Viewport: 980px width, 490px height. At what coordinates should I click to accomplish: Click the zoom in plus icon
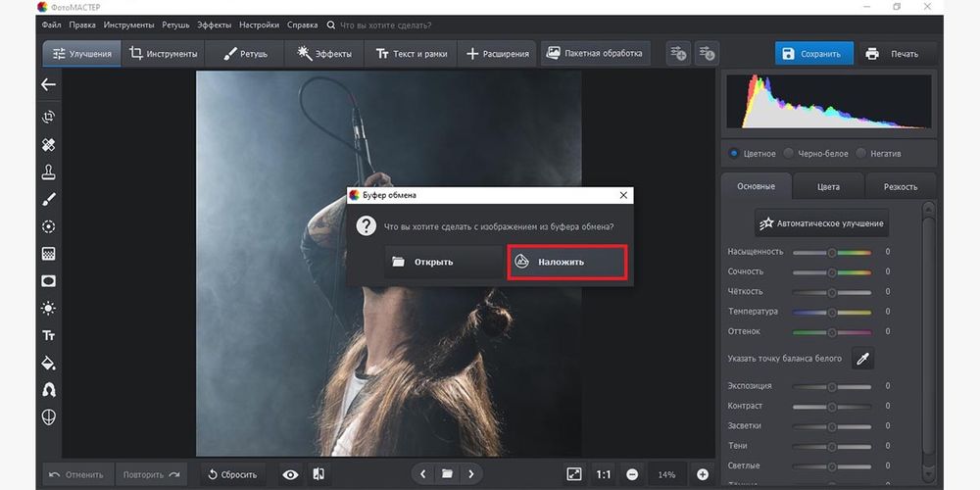coord(703,474)
